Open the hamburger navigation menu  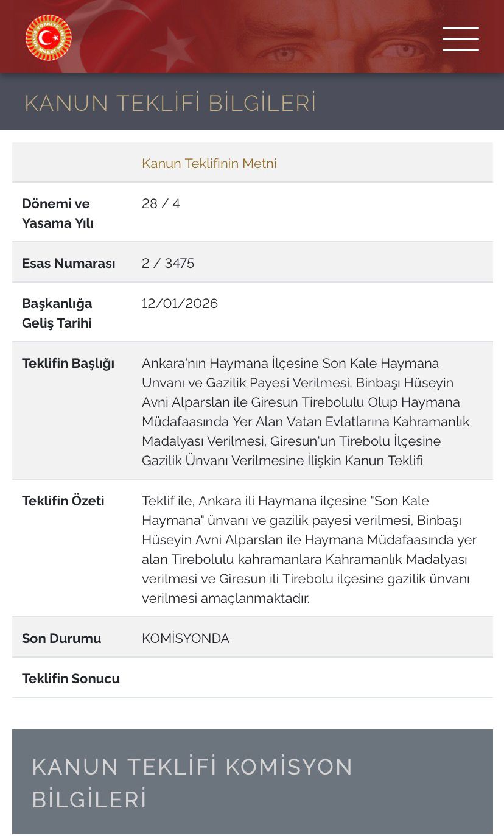pos(461,39)
